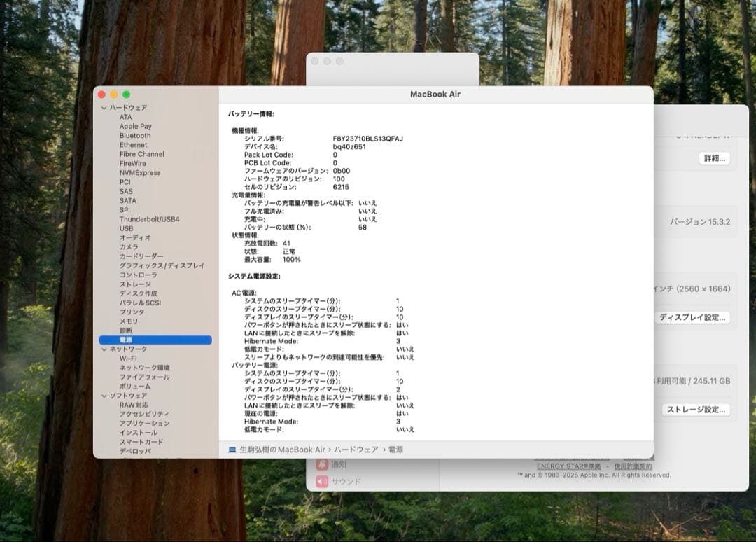Click the green full-screen window button
The image size is (756, 542).
click(127, 95)
